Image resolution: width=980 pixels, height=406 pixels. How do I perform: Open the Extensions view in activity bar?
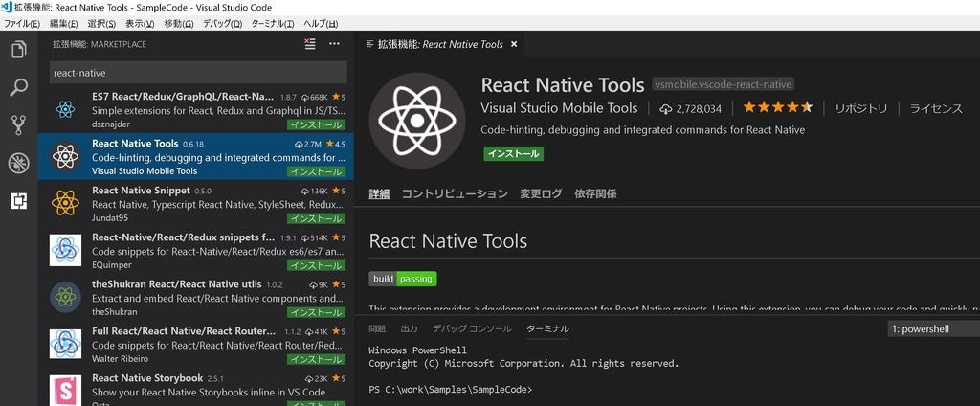[x=19, y=201]
